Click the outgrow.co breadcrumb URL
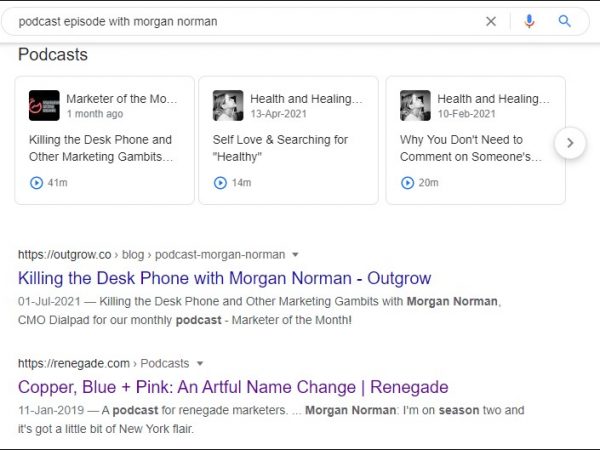This screenshot has height=450, width=600. (150, 255)
